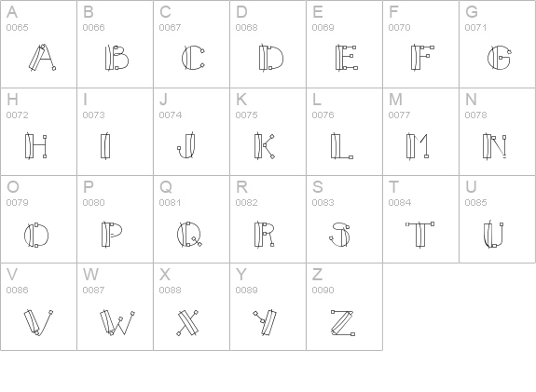The height and width of the screenshot is (392, 536).
Task: Choose the M glyph cell 0077
Action: 420,132
